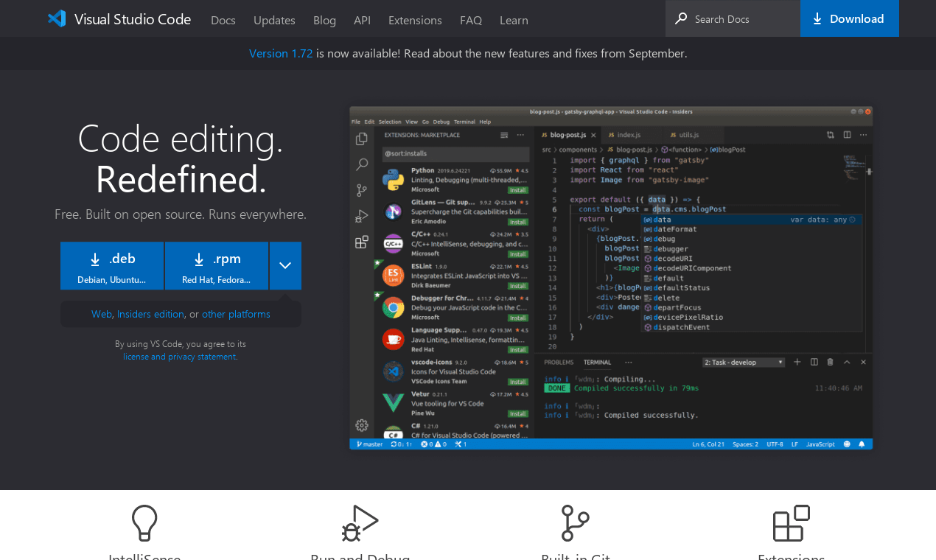Switch to the PROBLEMS panel tab
The height and width of the screenshot is (560, 936).
tap(559, 363)
